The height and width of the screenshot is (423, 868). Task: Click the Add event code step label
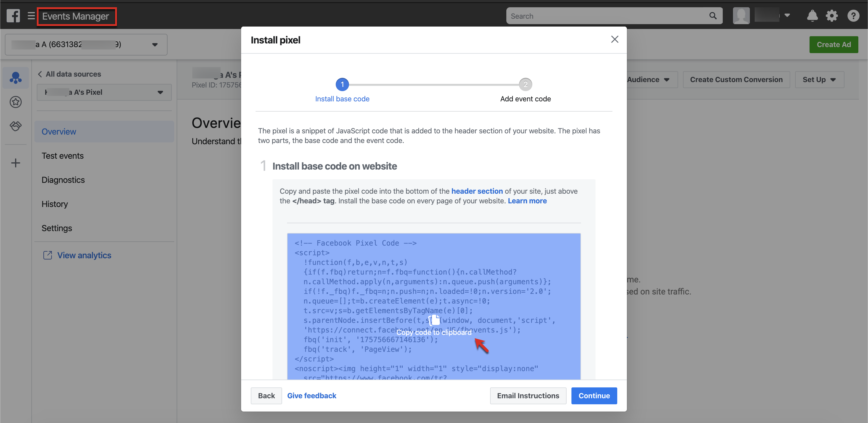[525, 99]
